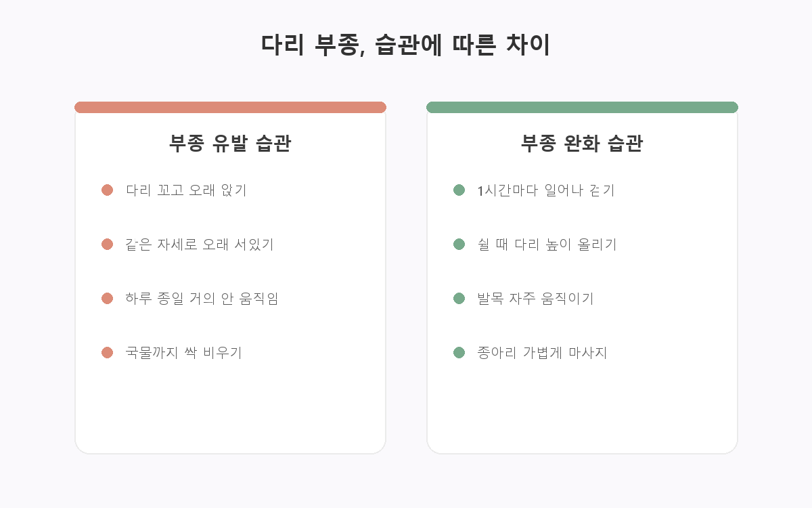
Task: Choose the line 발목 자주 움직이기
Action: pyautogui.click(x=536, y=299)
